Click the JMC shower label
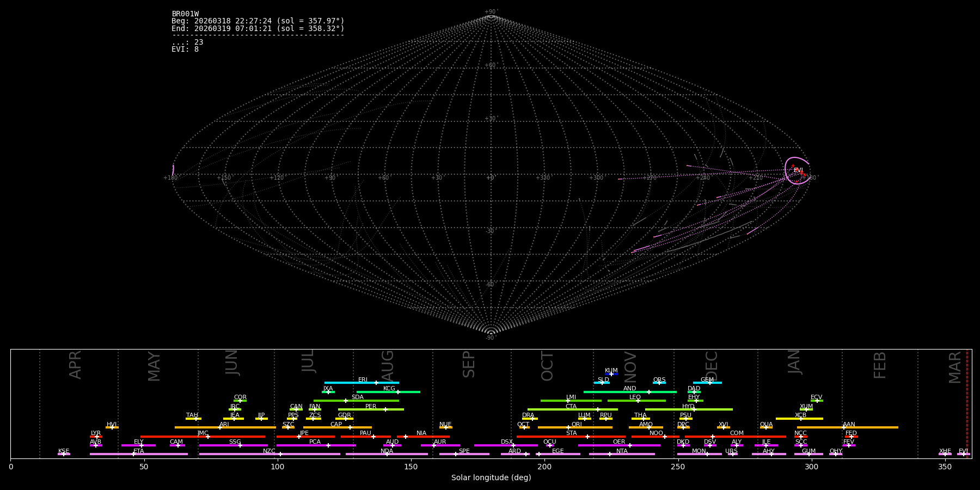Image resolution: width=980 pixels, height=490 pixels. coord(203,433)
